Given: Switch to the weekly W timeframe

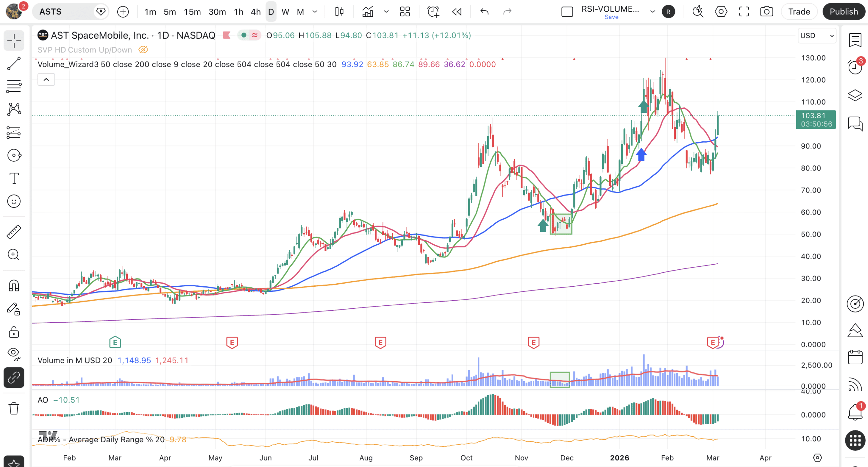Looking at the screenshot, I should pos(285,12).
